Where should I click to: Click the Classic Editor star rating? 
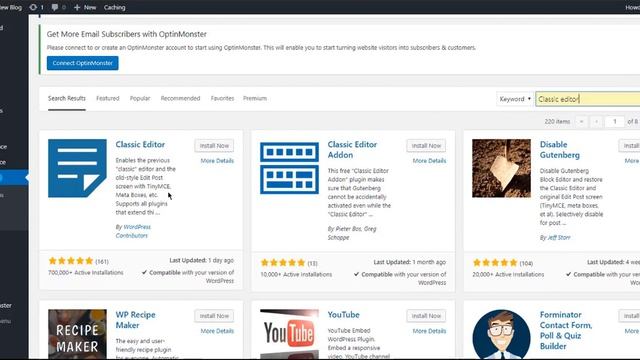[71, 261]
